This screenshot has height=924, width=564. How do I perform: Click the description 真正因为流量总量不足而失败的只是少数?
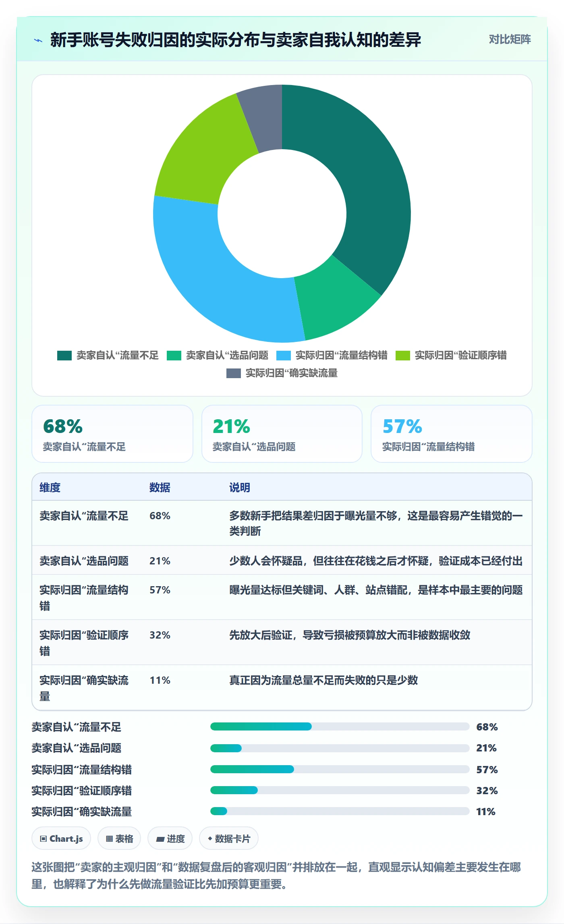tap(323, 681)
